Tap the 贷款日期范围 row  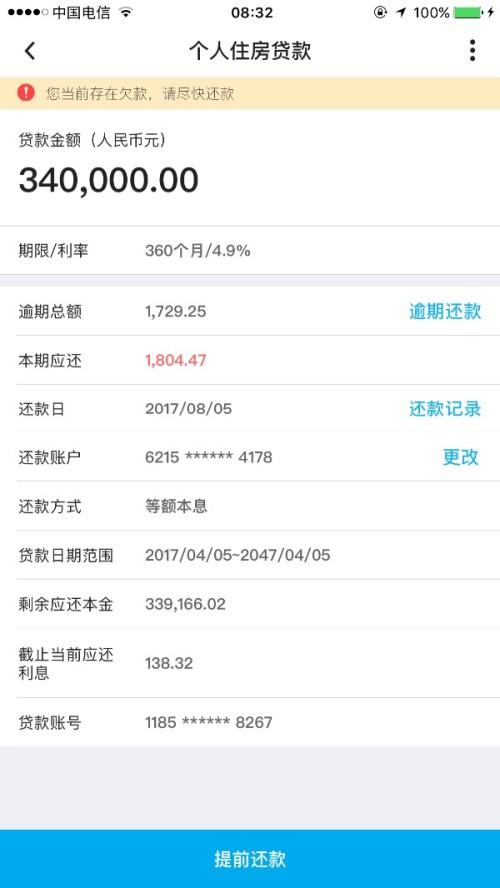tap(250, 555)
